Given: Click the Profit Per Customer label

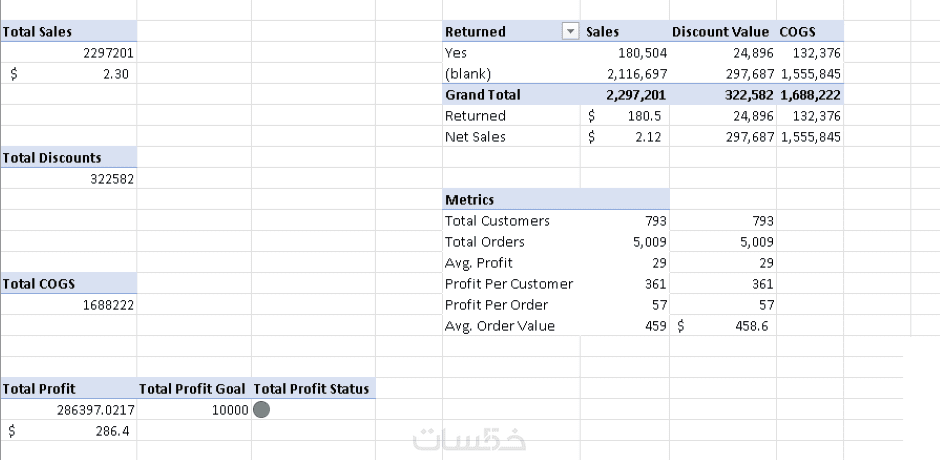Looking at the screenshot, I should click(509, 284).
